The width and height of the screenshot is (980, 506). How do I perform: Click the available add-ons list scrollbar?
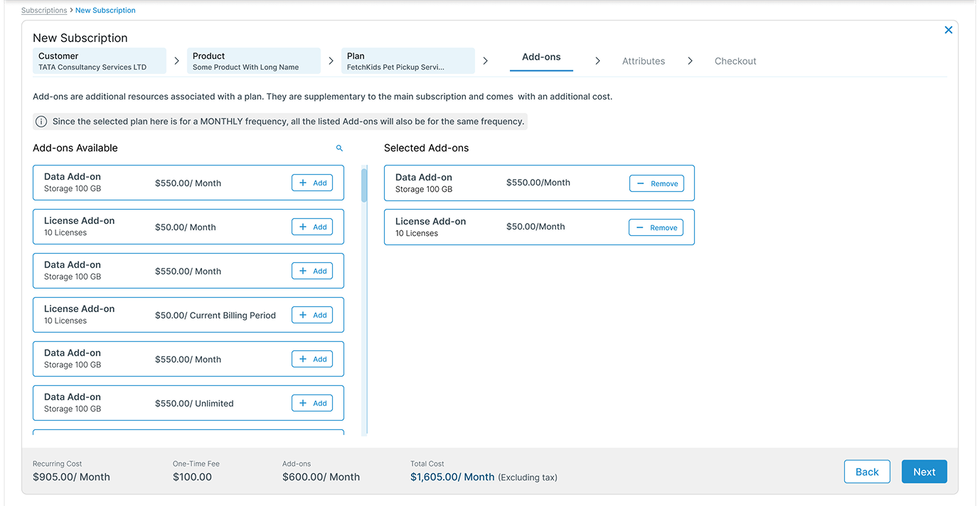(x=364, y=185)
